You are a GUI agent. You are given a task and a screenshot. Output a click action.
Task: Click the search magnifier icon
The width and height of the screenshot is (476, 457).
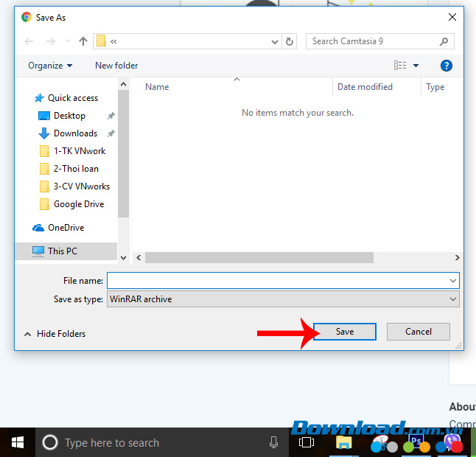click(x=444, y=41)
